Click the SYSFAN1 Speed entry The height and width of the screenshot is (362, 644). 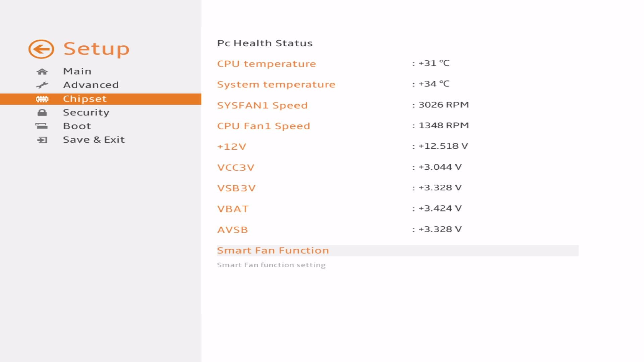pyautogui.click(x=262, y=105)
